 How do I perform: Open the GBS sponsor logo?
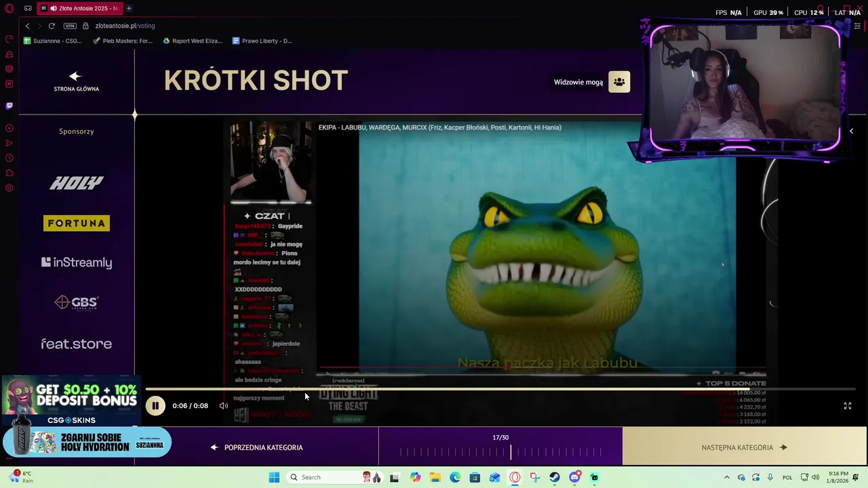pyautogui.click(x=77, y=302)
